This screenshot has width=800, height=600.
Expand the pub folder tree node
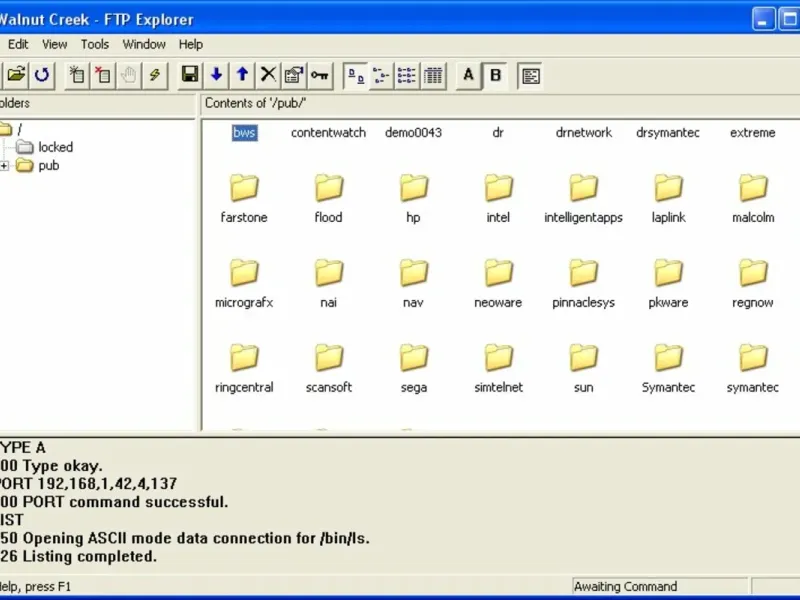pyautogui.click(x=4, y=166)
